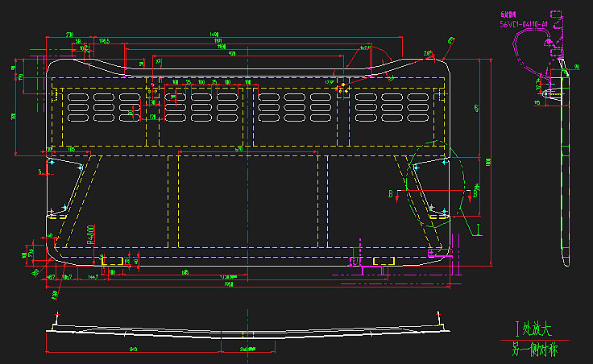The height and width of the screenshot is (364, 593).
Task: Select the 195.5 dimension text
Action: [105, 41]
